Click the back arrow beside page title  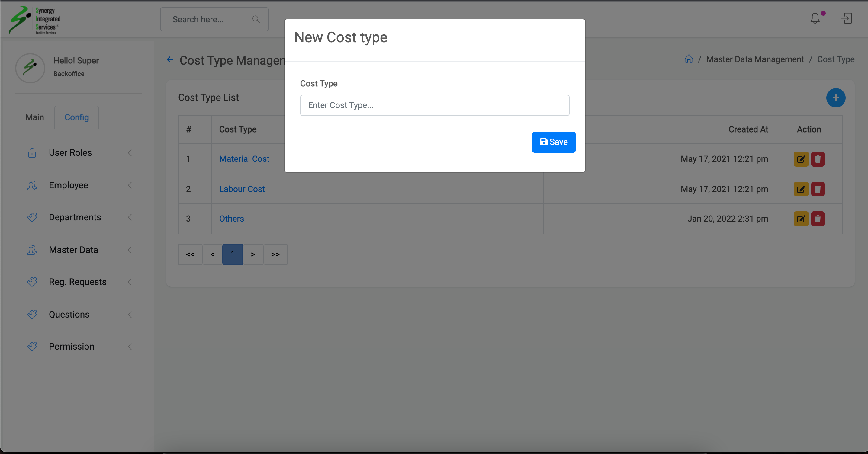[170, 60]
